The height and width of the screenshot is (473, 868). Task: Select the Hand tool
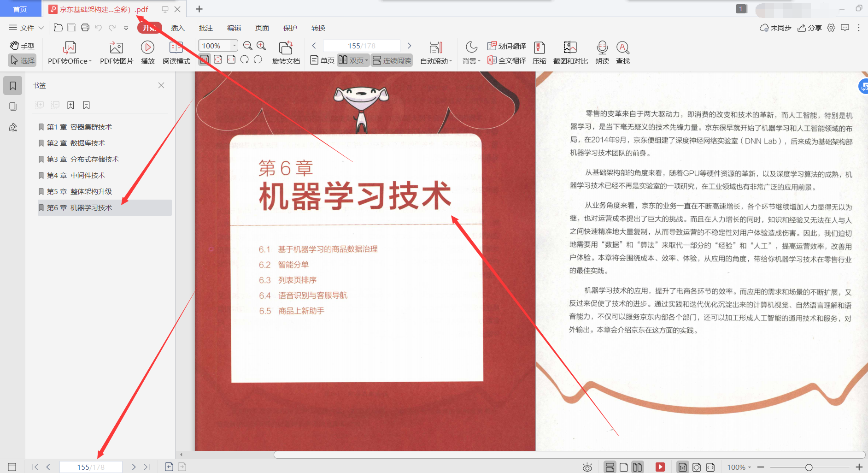22,46
